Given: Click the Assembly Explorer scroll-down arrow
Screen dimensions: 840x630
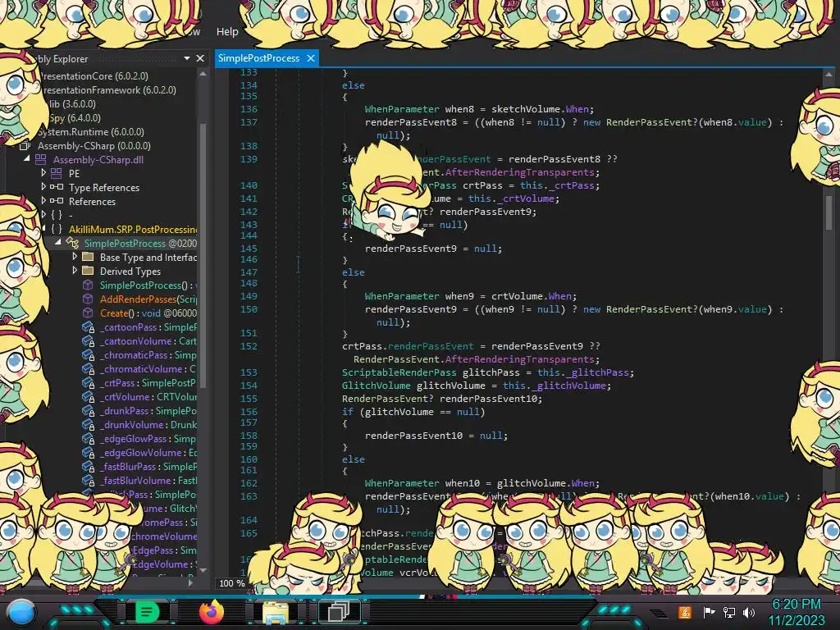Looking at the screenshot, I should [203, 571].
